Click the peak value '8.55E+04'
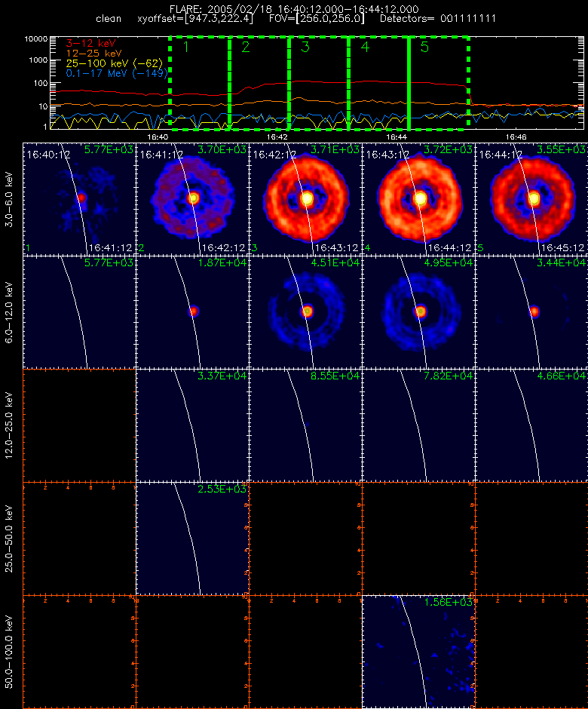The height and width of the screenshot is (709, 588). click(335, 376)
